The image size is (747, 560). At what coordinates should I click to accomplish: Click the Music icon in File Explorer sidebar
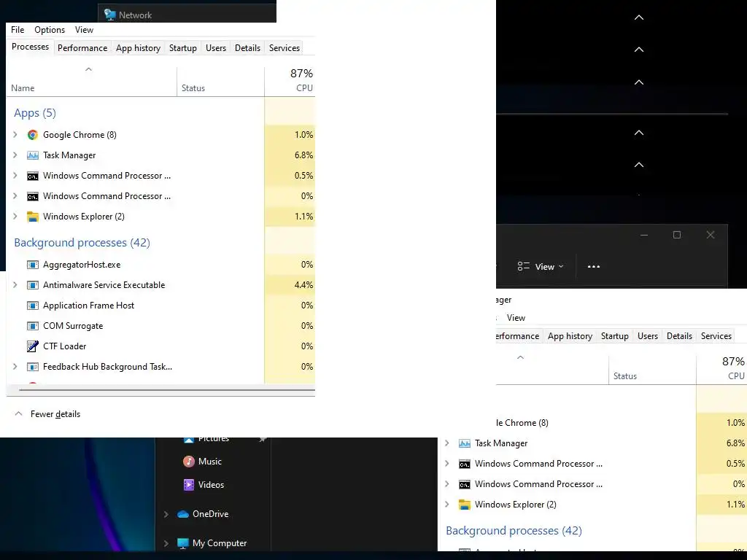point(189,462)
